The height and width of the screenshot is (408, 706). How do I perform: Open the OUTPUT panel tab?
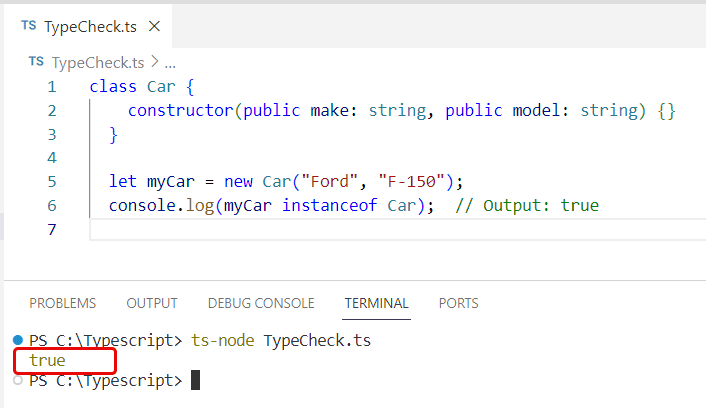point(152,303)
